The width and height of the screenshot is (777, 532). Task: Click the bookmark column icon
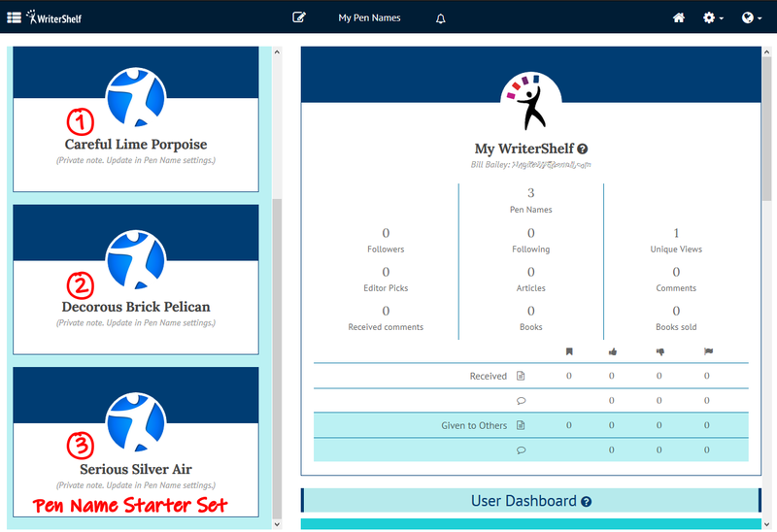569,351
